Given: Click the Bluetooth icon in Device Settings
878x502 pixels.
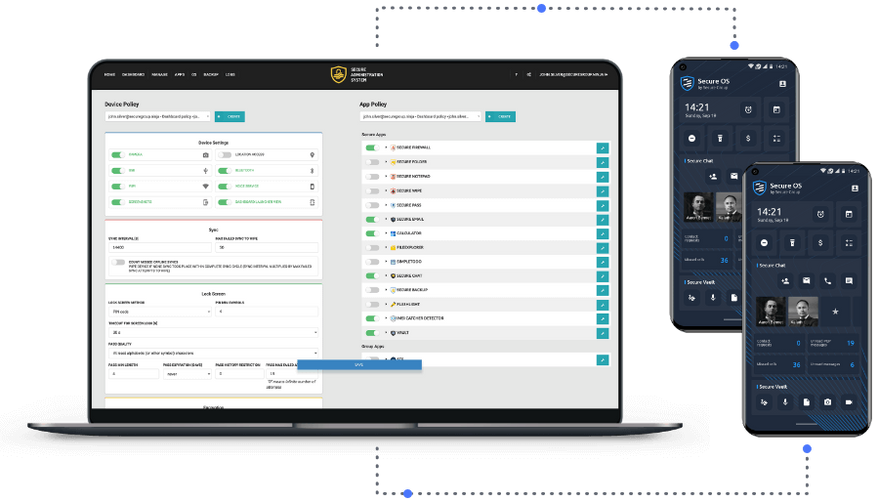Looking at the screenshot, I should click(x=312, y=171).
